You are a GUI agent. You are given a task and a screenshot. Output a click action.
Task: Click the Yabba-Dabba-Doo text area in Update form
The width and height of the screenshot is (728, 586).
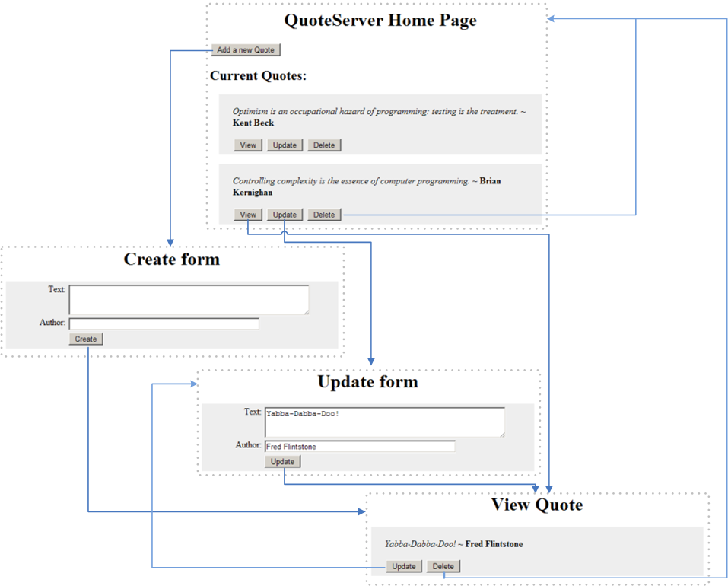[385, 422]
